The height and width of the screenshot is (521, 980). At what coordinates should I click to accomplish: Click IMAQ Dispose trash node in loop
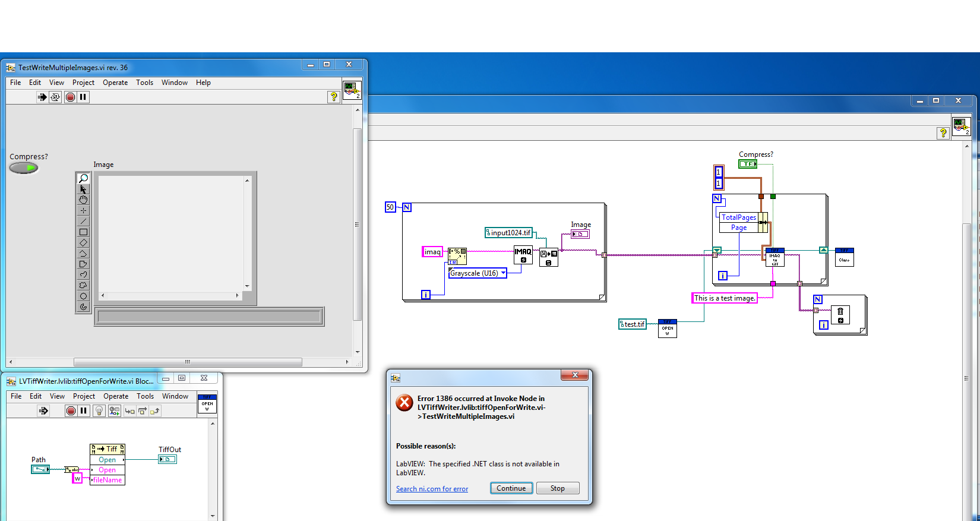point(840,315)
